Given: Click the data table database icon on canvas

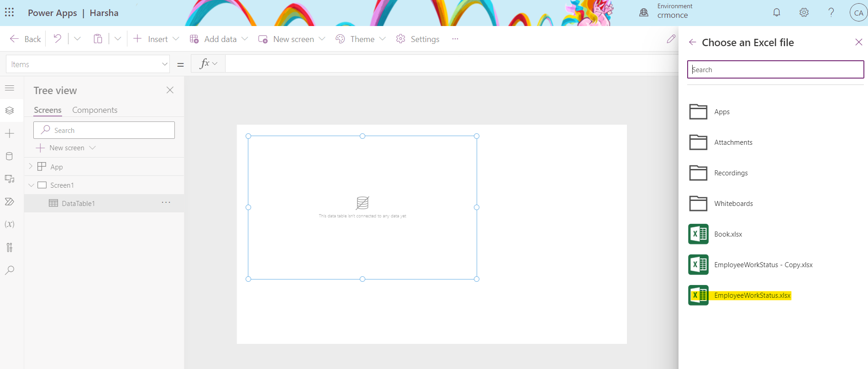Looking at the screenshot, I should click(x=363, y=202).
